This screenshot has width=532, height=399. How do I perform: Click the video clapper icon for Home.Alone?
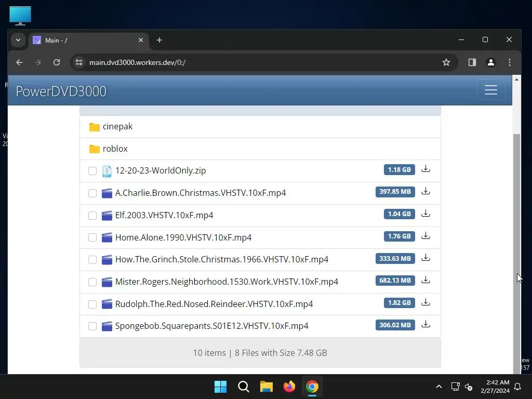tap(107, 237)
